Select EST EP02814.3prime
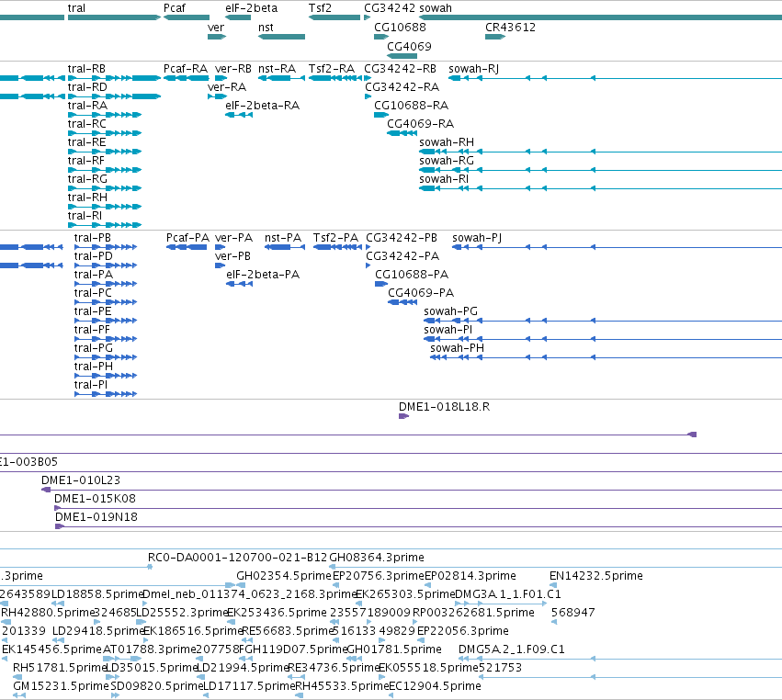 pos(470,576)
